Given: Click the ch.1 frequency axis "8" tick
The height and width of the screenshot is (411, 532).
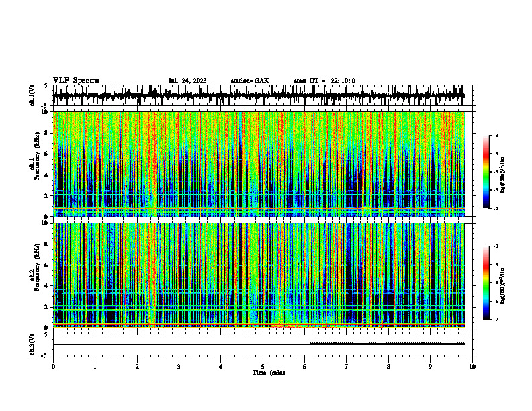Looking at the screenshot, I should pos(46,133).
